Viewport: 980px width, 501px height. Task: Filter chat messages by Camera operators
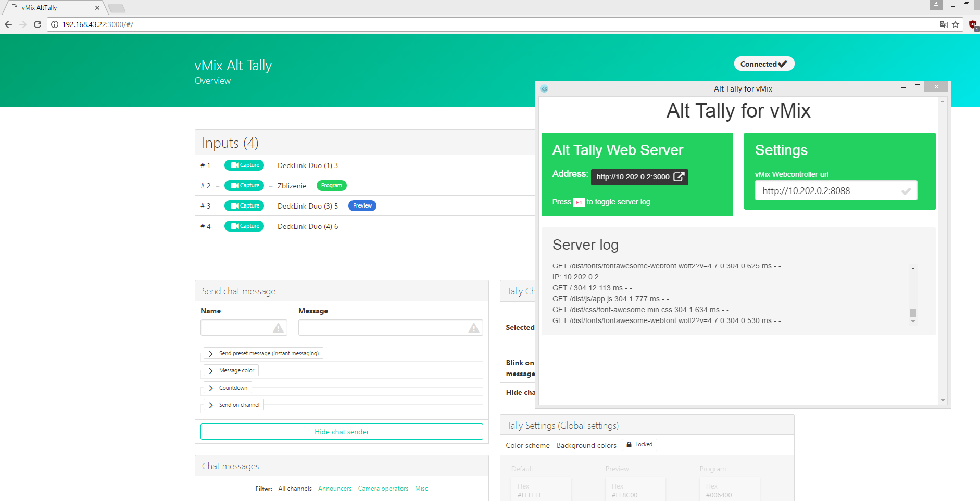click(383, 489)
